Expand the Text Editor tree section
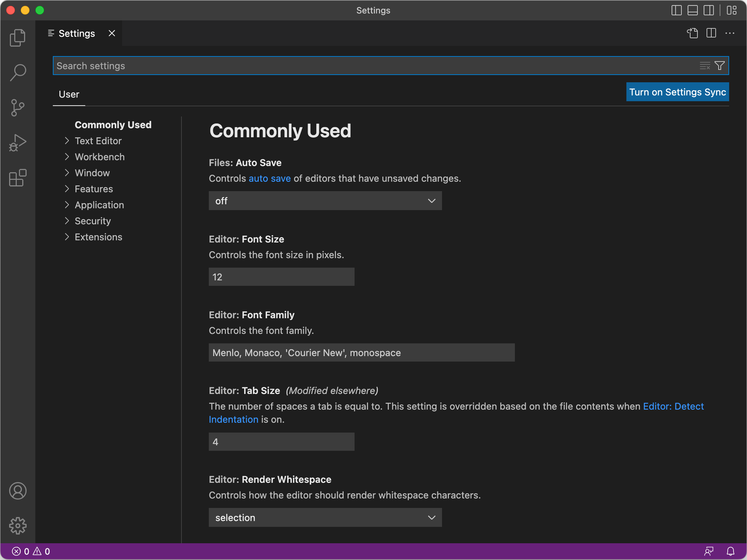 tap(98, 141)
